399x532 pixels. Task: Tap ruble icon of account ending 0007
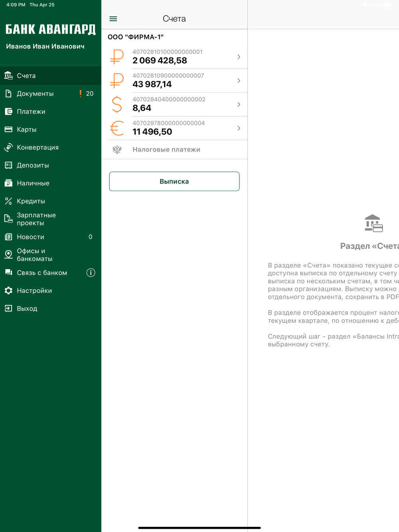117,81
